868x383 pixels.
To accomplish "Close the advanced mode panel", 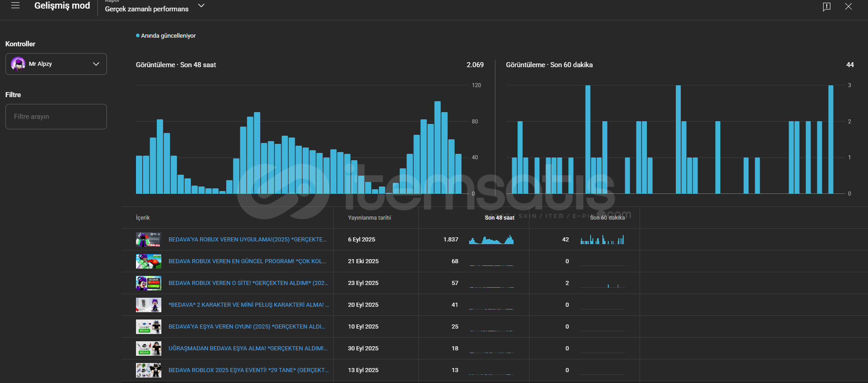I will pyautogui.click(x=848, y=6).
